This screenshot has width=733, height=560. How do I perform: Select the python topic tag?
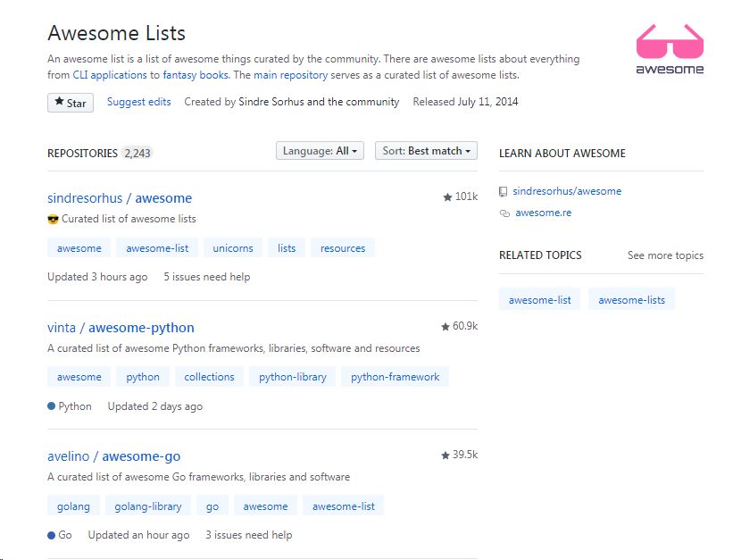pyautogui.click(x=143, y=377)
